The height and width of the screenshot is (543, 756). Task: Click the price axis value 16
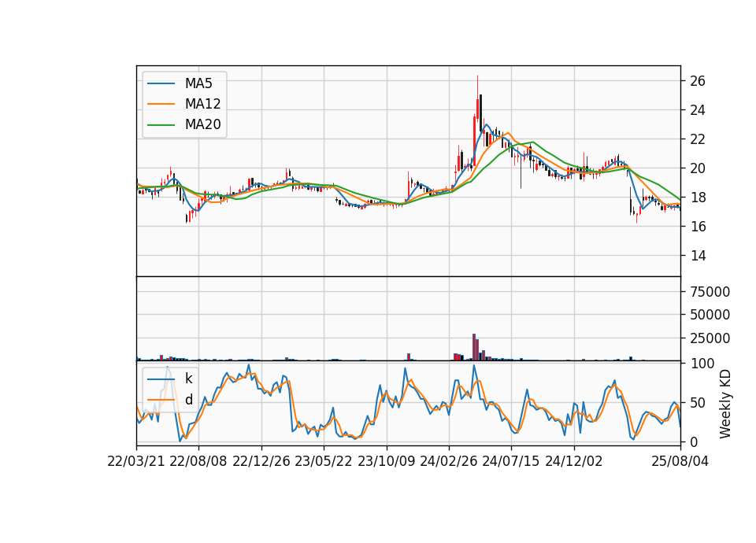pyautogui.click(x=698, y=227)
